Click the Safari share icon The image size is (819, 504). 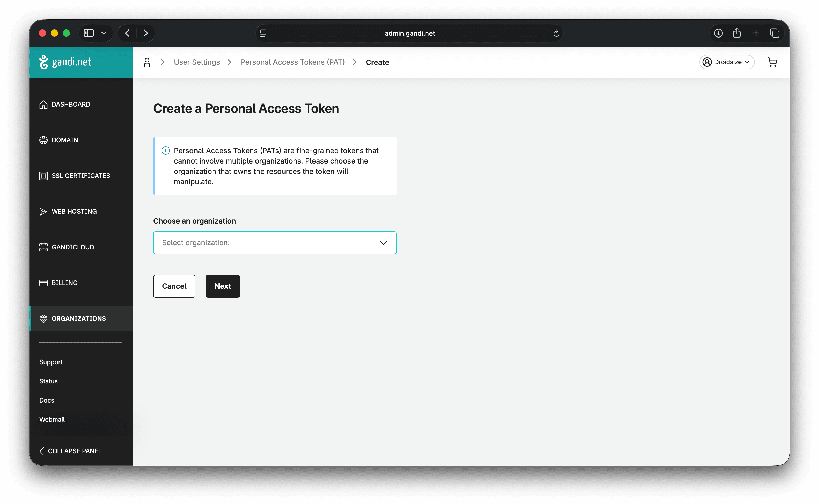coord(737,33)
